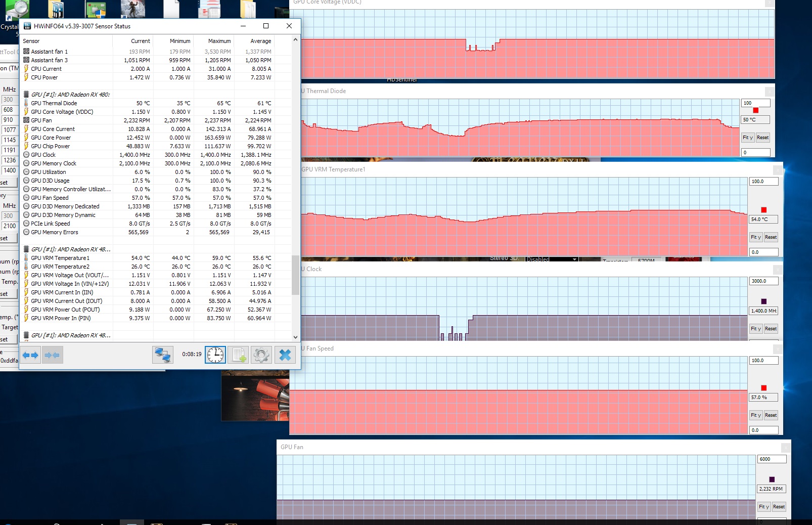The width and height of the screenshot is (812, 525).
Task: Click the GPU Core Voltage (VDDC) lightning icon
Action: (x=26, y=111)
